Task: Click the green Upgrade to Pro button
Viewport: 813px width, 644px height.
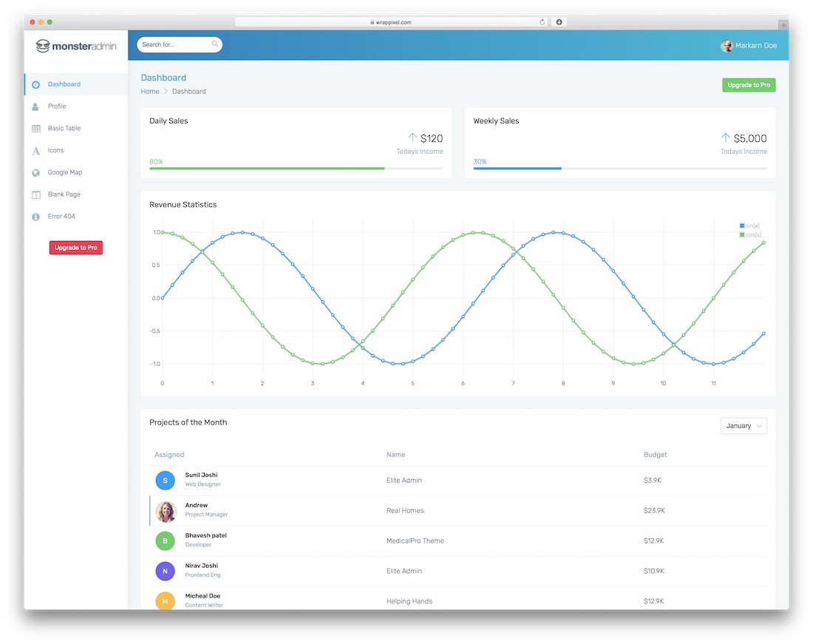Action: pyautogui.click(x=749, y=85)
